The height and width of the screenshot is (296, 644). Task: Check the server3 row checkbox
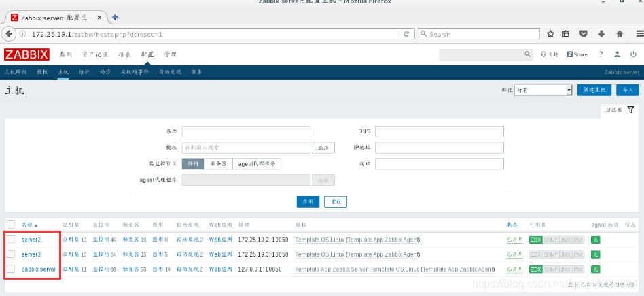point(11,254)
